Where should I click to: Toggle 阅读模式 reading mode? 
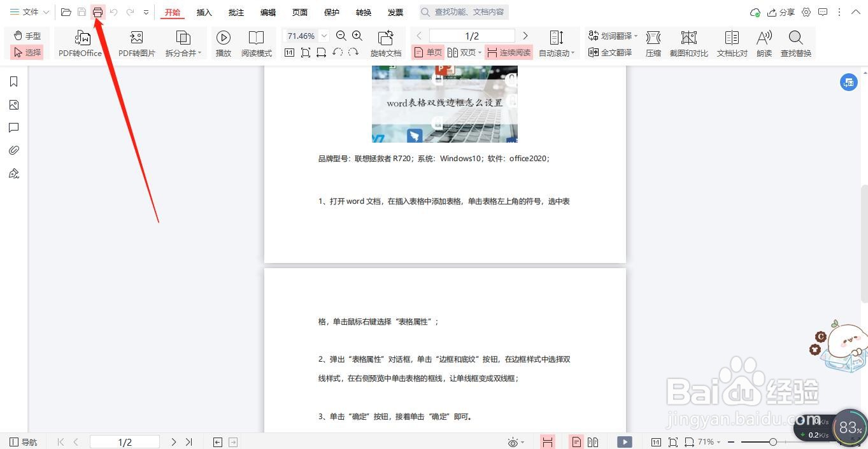[x=256, y=43]
